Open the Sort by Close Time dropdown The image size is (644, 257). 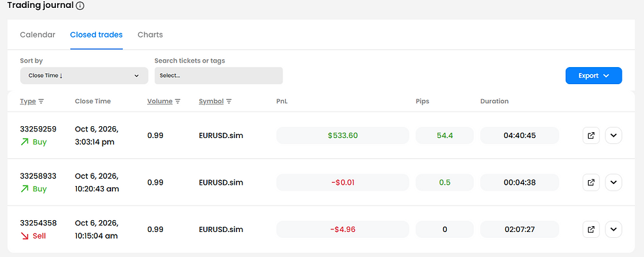[84, 76]
